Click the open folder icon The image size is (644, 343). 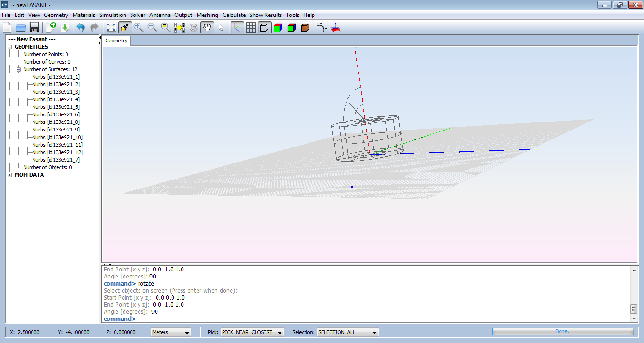point(20,27)
